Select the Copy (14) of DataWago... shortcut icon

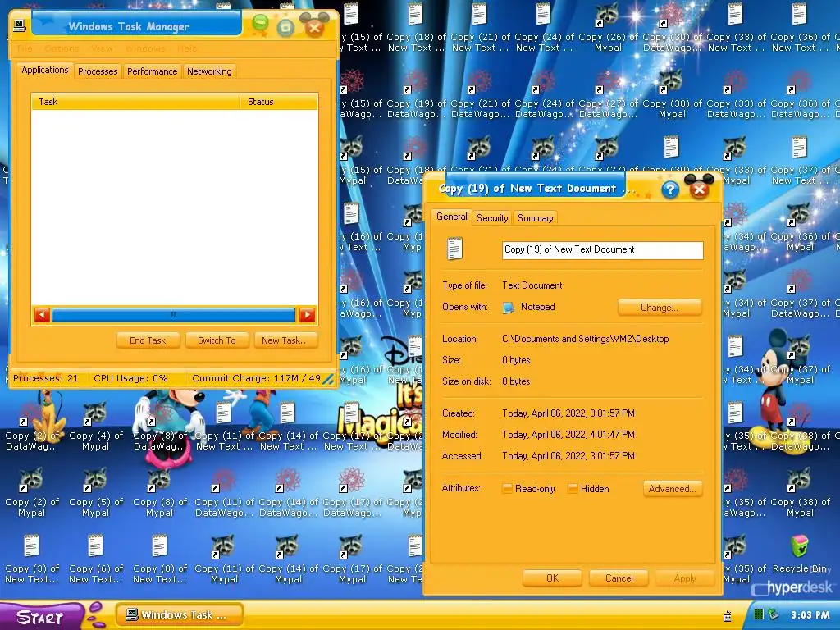pos(287,480)
